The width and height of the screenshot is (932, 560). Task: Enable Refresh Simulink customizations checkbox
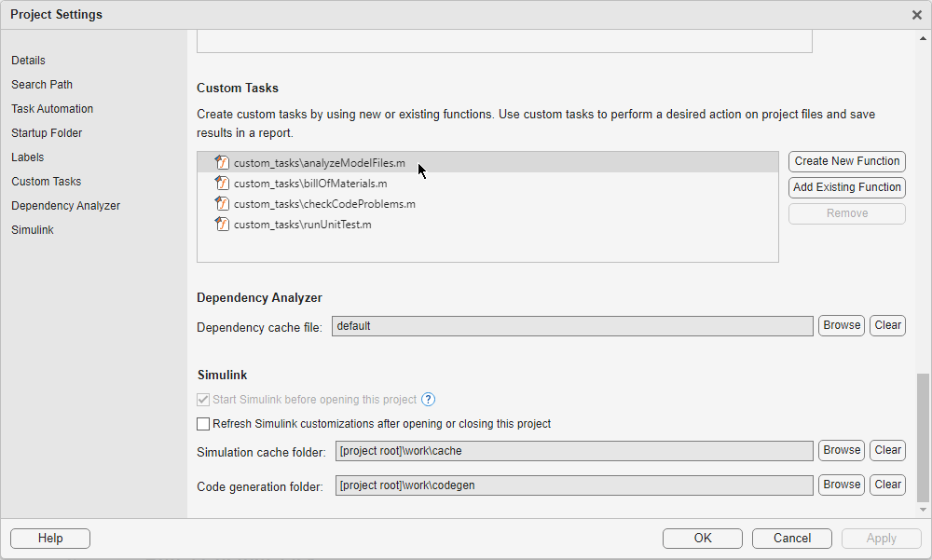pos(203,424)
